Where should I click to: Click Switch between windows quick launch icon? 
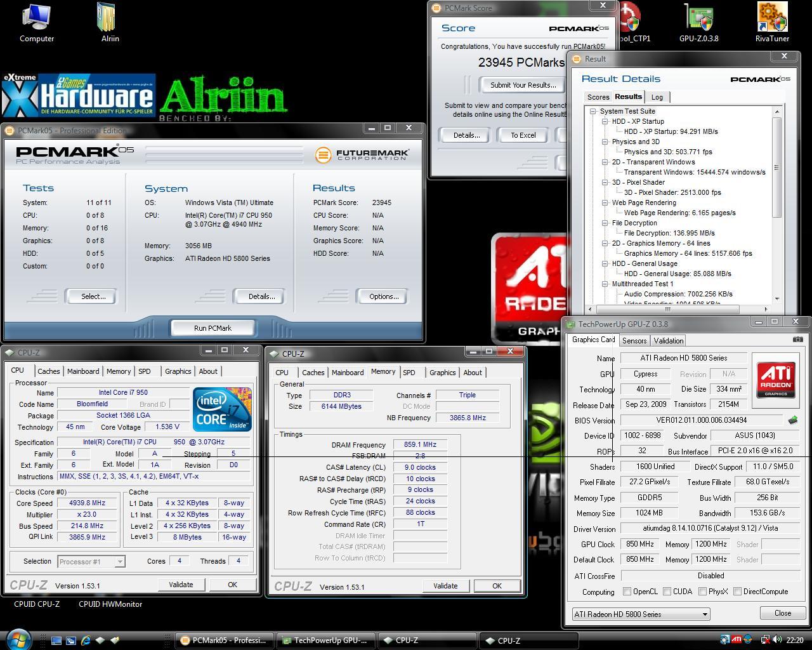point(71,640)
